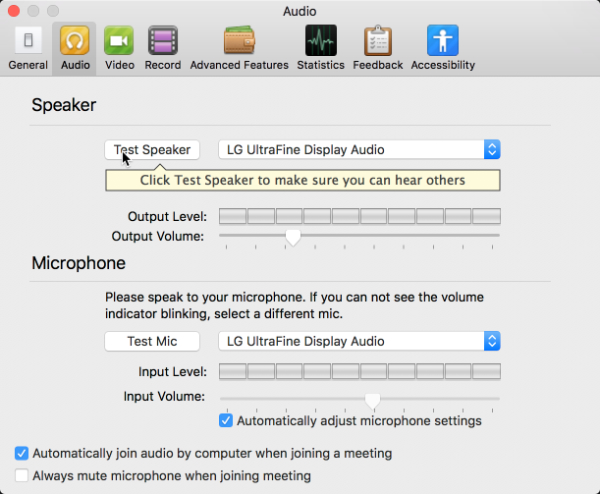Click the Test Mic button
The height and width of the screenshot is (494, 600).
click(x=152, y=341)
